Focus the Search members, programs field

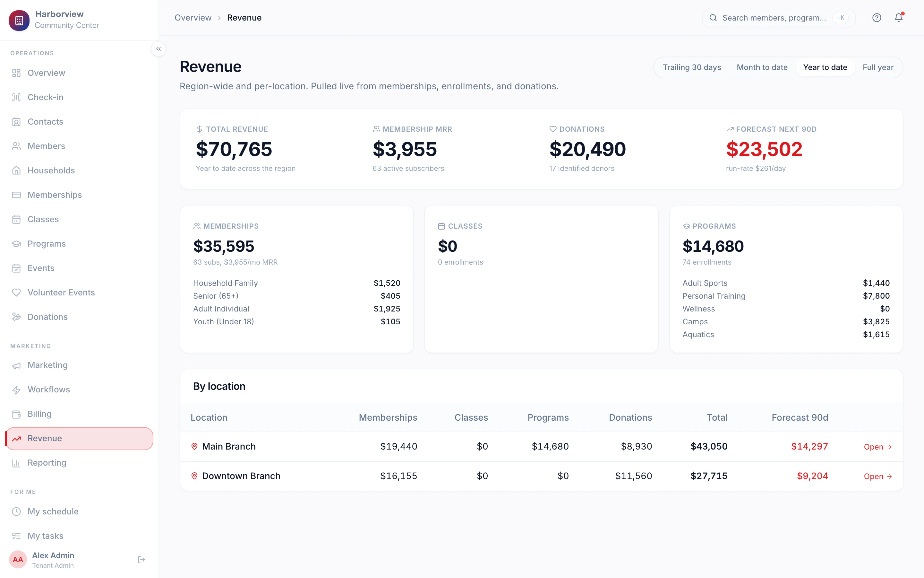point(779,18)
